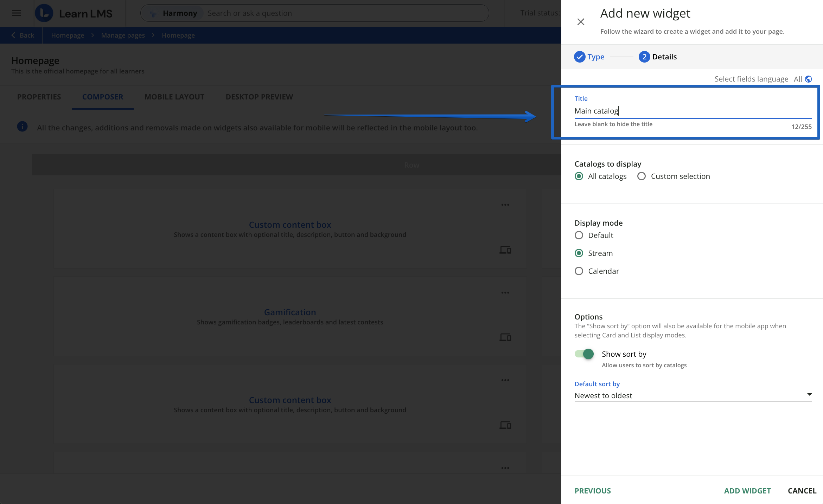Click the Select fields language All label
The width and height of the screenshot is (823, 504).
tap(798, 79)
